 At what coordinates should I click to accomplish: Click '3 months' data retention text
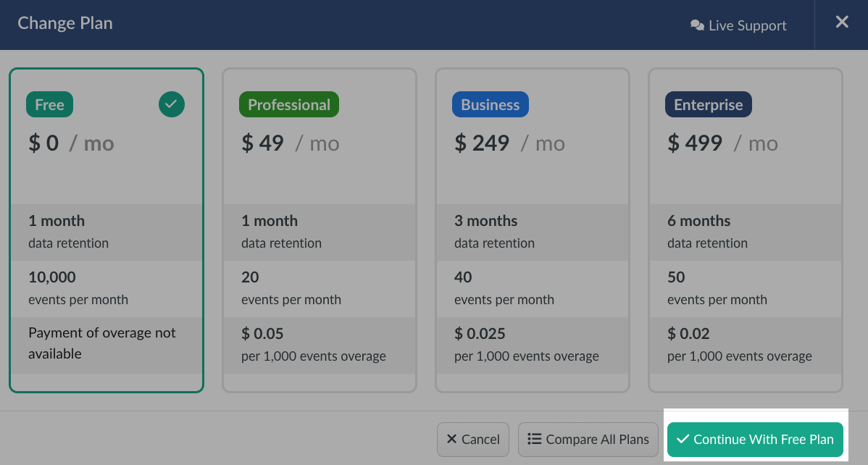click(486, 221)
